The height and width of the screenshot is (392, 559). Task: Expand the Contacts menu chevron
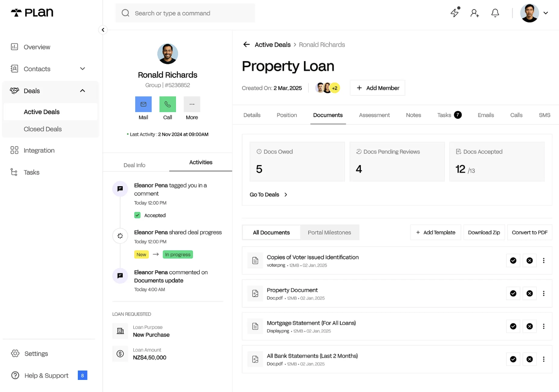pos(83,69)
